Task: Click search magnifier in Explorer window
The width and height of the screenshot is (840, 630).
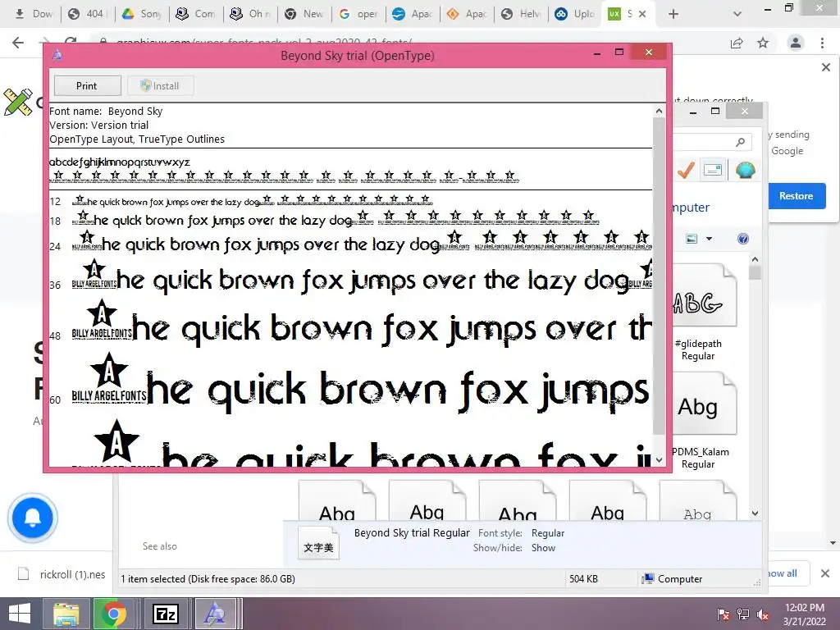Action: 741,142
